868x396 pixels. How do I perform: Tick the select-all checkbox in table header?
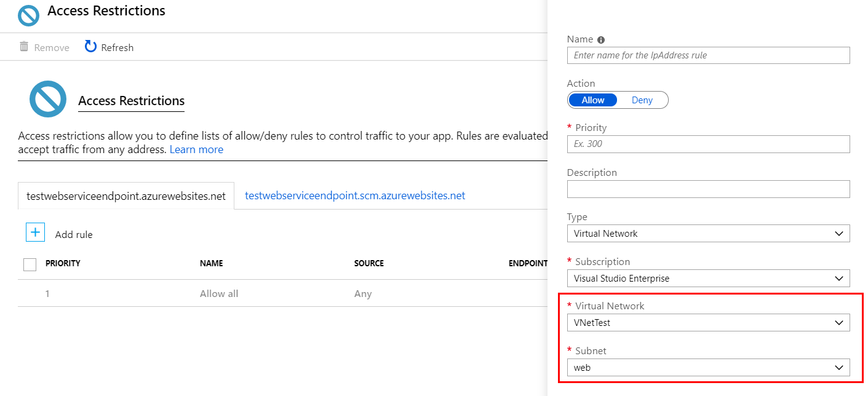click(x=30, y=264)
